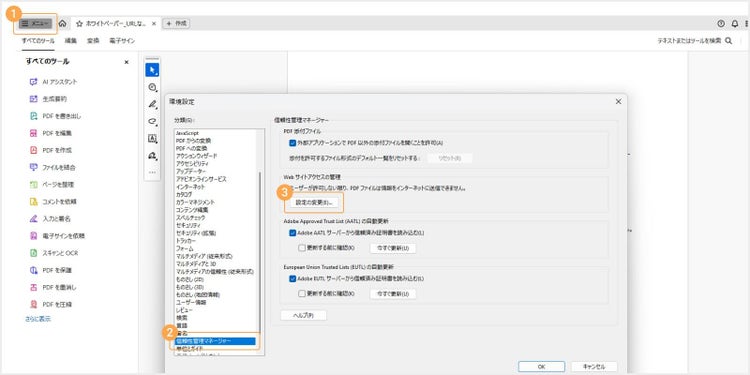Select アップデーター category
The height and width of the screenshot is (375, 750).
(191, 171)
